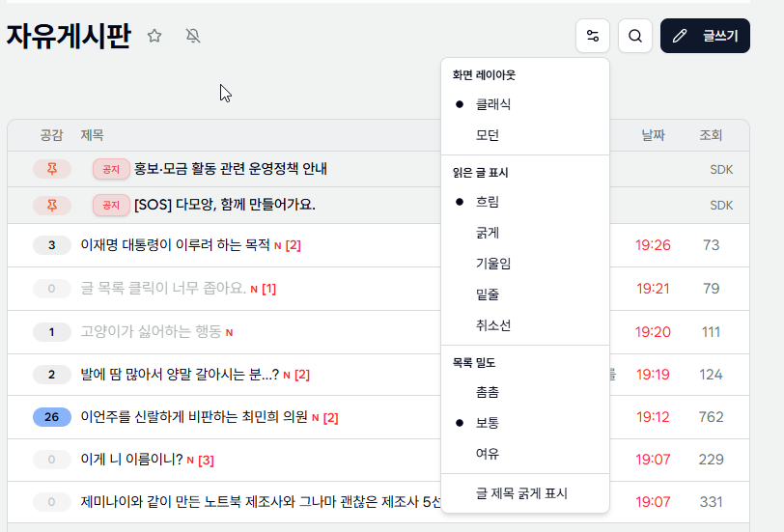
Task: Open post 고양이가 싫어하는 행동
Action: coord(151,331)
